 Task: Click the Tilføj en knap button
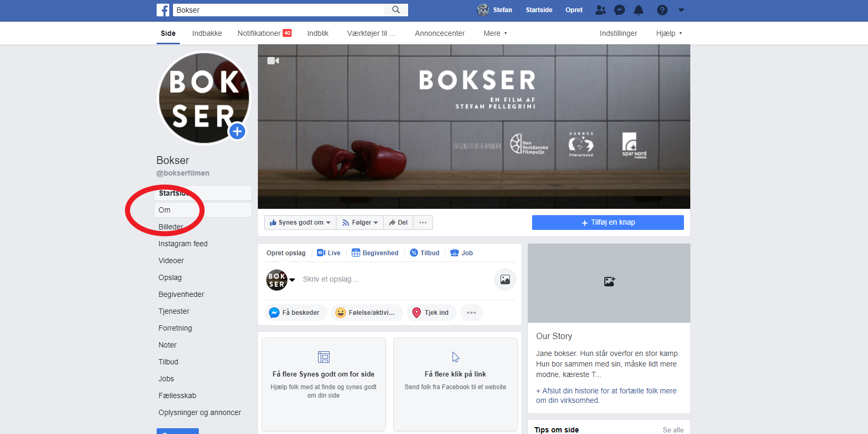(x=607, y=223)
